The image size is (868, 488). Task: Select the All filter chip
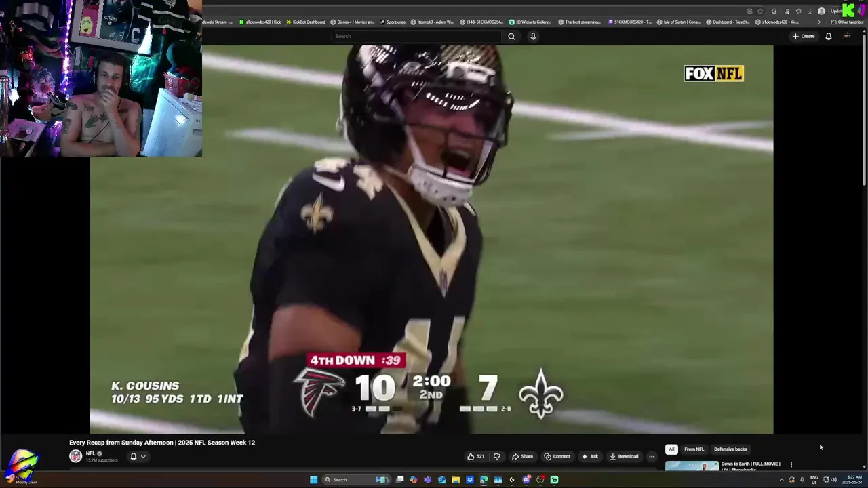click(x=671, y=449)
